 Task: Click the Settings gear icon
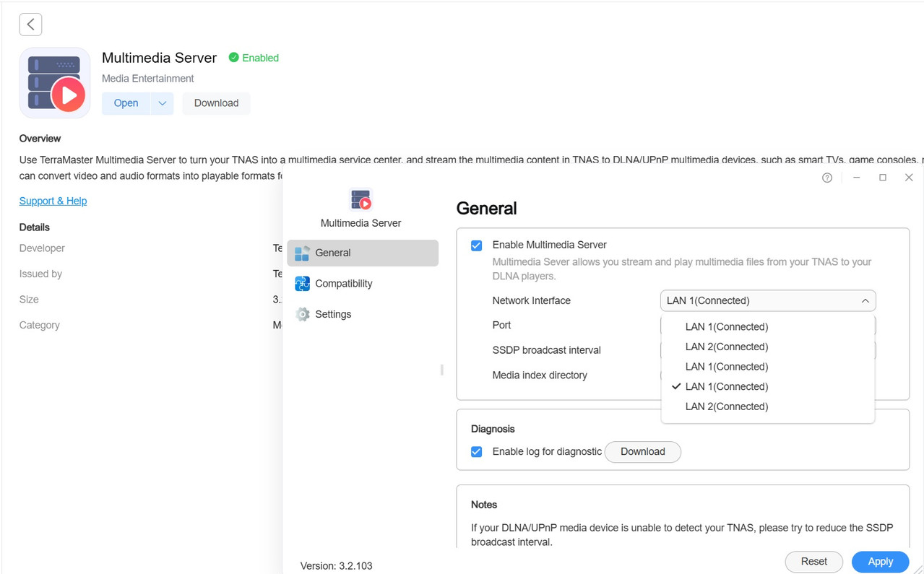[302, 314]
